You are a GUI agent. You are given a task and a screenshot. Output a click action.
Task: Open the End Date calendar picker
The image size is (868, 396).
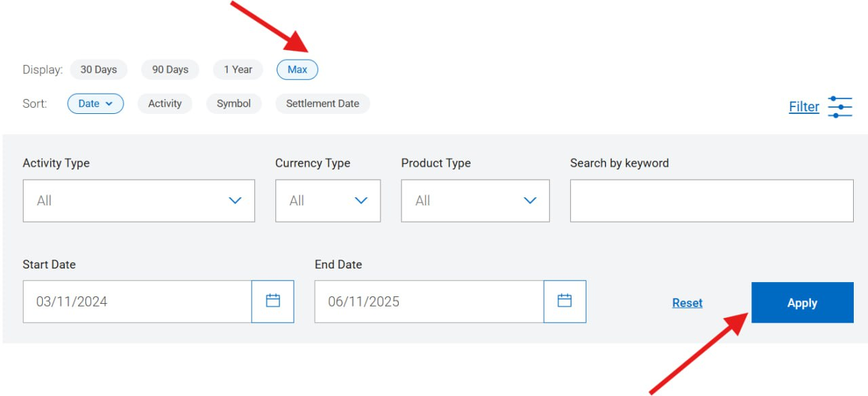point(564,301)
